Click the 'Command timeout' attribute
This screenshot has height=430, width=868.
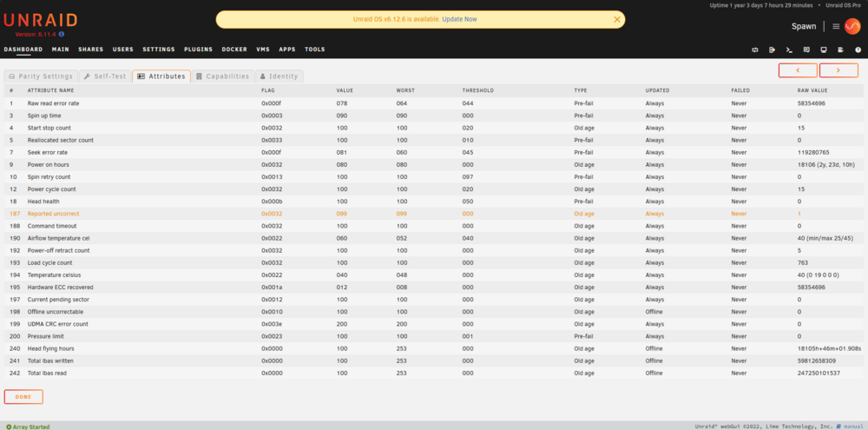tap(52, 226)
